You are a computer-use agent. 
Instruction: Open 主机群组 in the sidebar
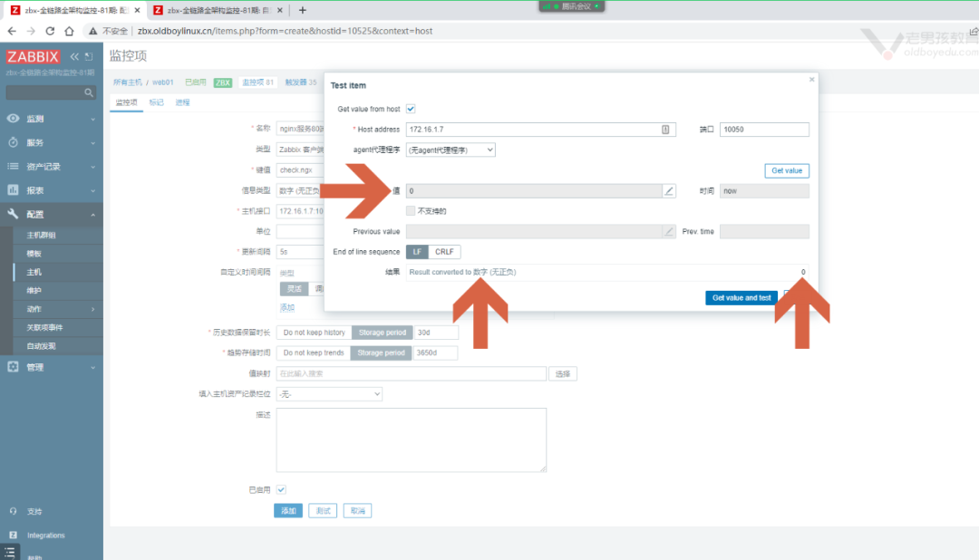pyautogui.click(x=41, y=236)
